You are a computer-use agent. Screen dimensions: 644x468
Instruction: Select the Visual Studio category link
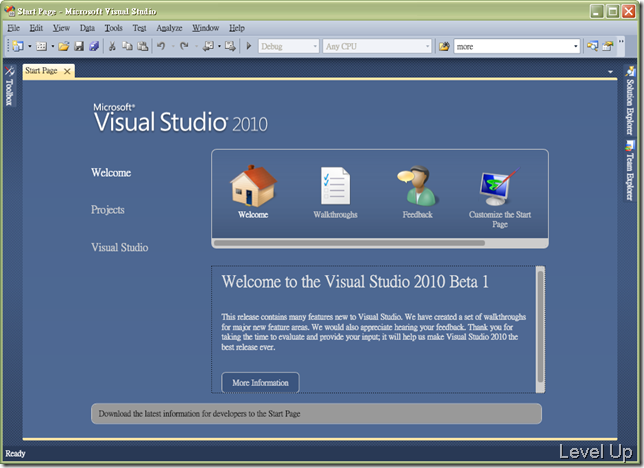click(120, 247)
